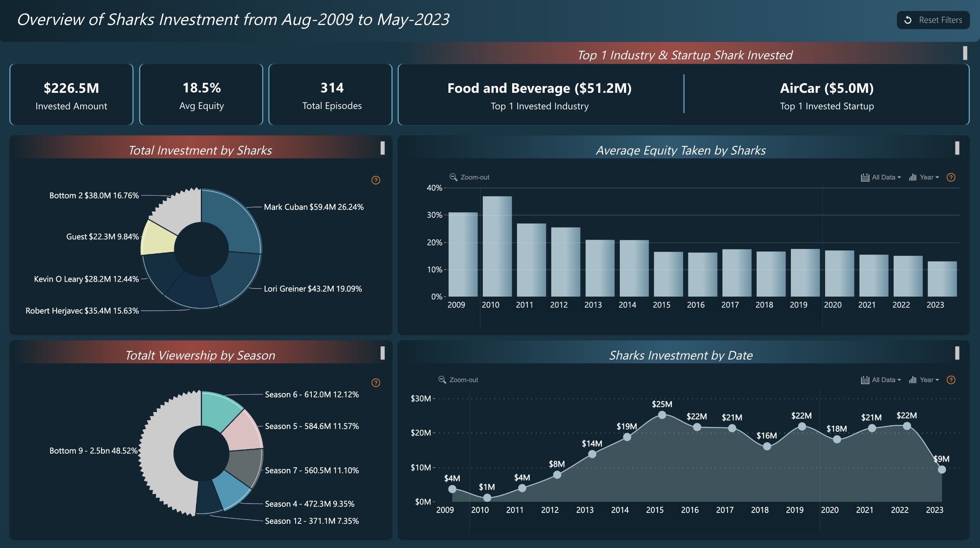
Task: Open help icon in Average Equity chart
Action: point(951,178)
